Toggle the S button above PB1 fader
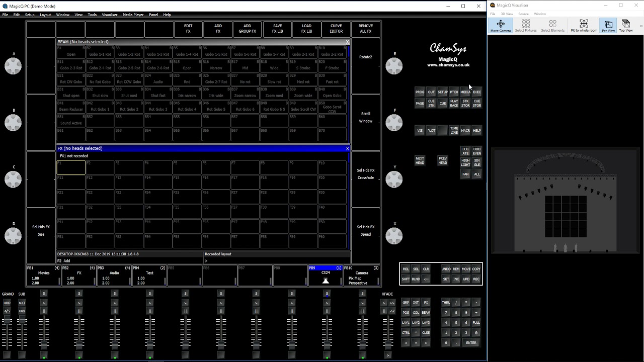 point(44,294)
